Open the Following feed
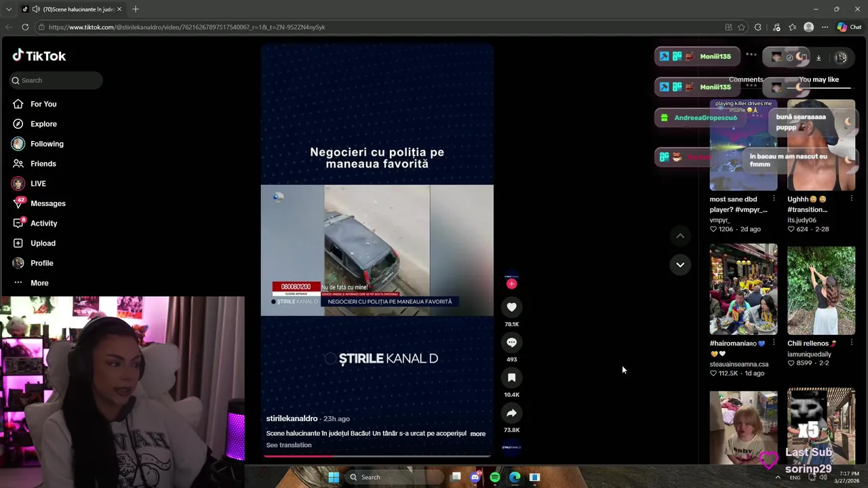The image size is (868, 488). click(x=47, y=144)
